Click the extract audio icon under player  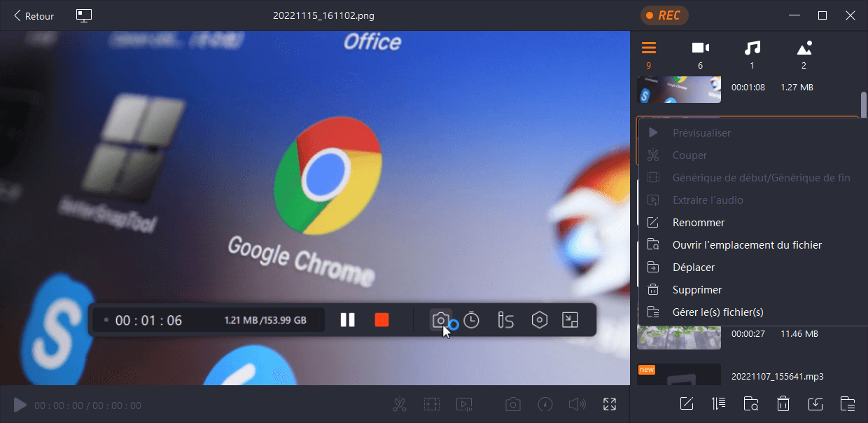coord(463,404)
